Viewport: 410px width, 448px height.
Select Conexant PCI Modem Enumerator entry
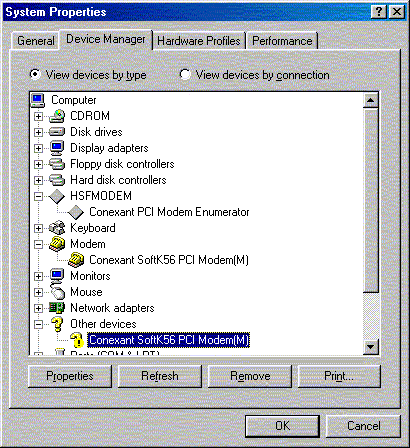click(x=169, y=212)
